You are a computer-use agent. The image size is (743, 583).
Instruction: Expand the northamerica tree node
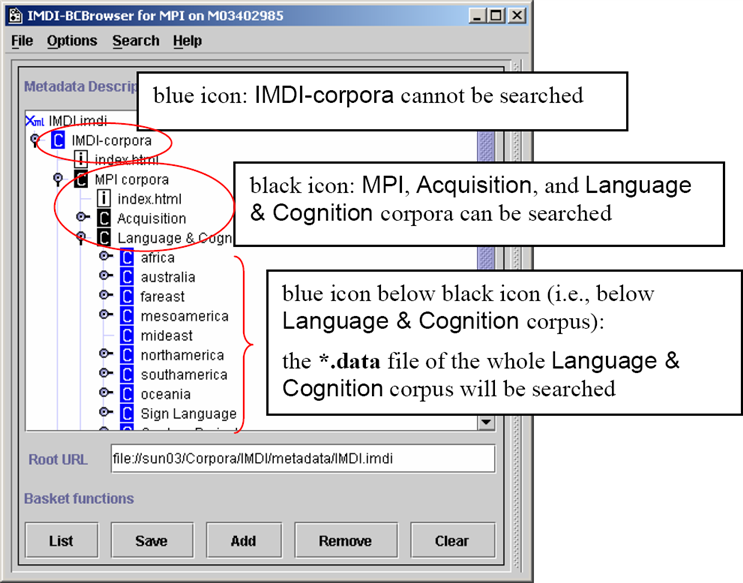coord(105,353)
